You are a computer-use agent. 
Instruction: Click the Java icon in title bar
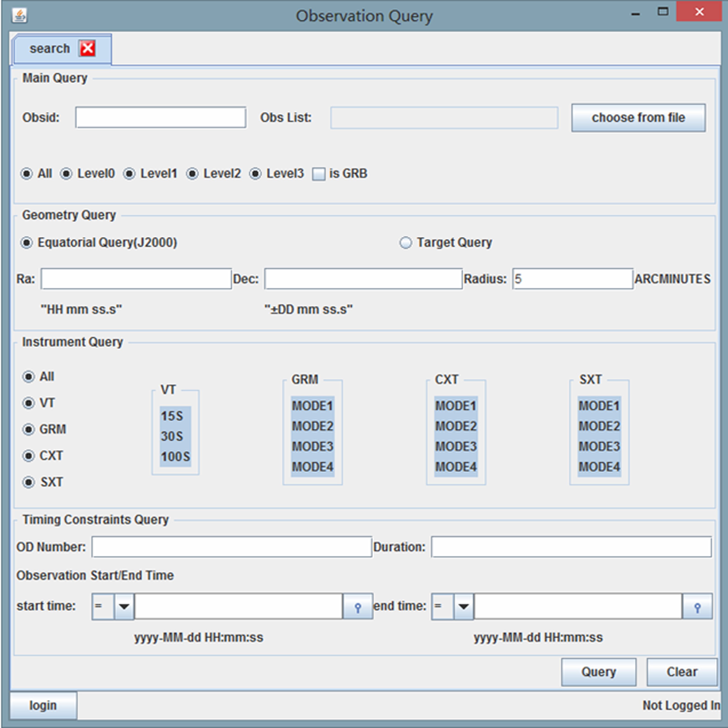19,15
